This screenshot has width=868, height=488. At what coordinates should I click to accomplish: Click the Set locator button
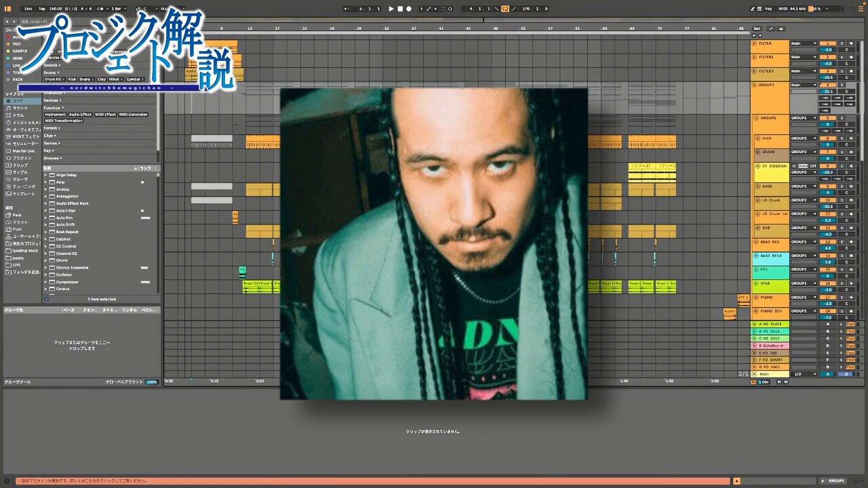757,28
